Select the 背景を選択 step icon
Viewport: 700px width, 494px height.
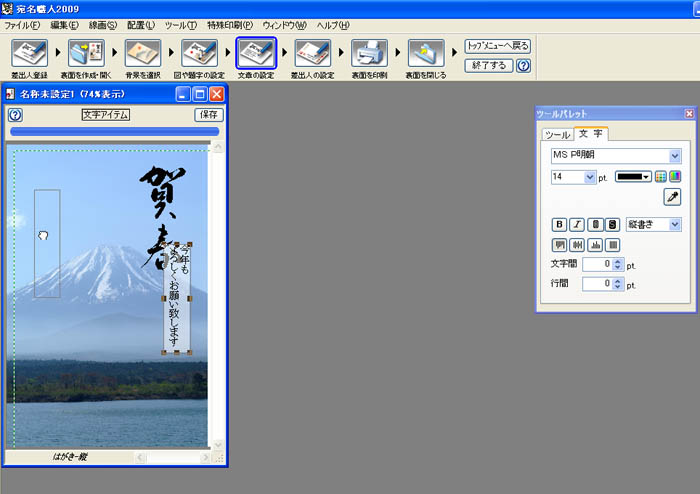[142, 54]
